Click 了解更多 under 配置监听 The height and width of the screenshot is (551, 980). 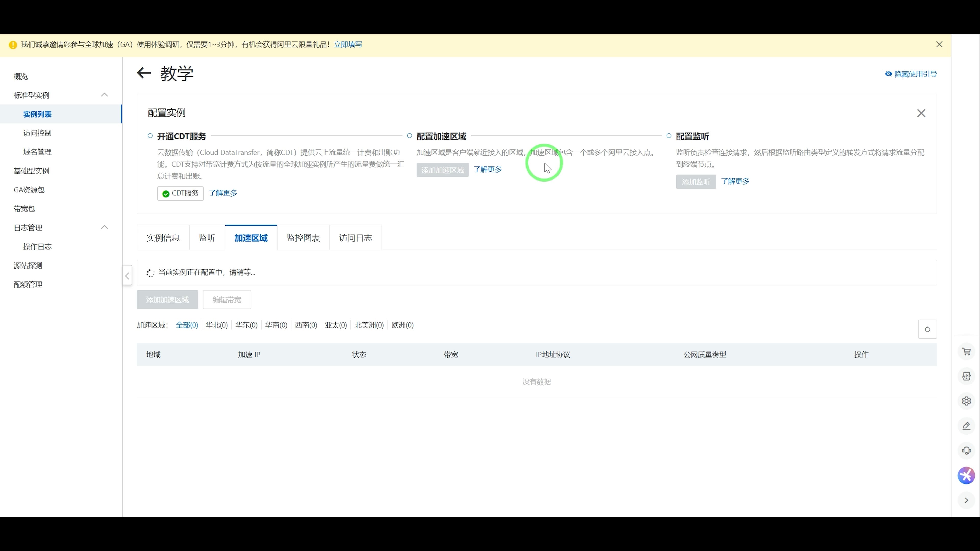click(735, 181)
